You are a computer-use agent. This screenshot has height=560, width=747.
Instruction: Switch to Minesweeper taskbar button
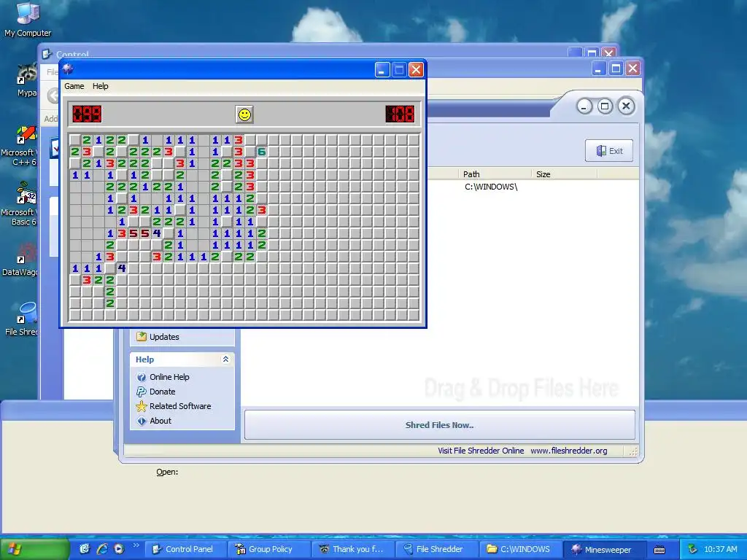[x=603, y=549]
